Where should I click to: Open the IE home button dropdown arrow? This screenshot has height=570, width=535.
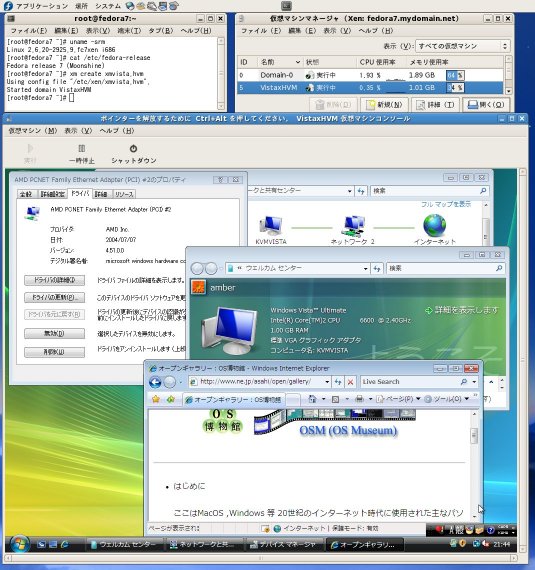pos(323,400)
